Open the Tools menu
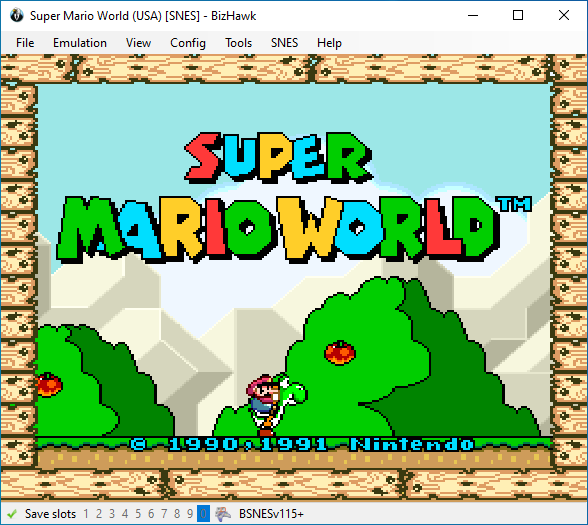Viewport: 588px width, 525px height. [x=238, y=43]
